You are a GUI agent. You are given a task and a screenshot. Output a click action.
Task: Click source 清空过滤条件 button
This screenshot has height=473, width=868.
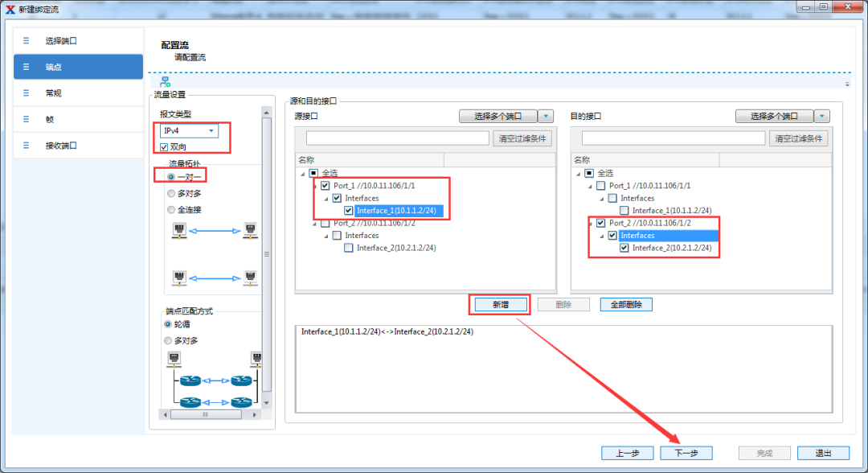(522, 138)
